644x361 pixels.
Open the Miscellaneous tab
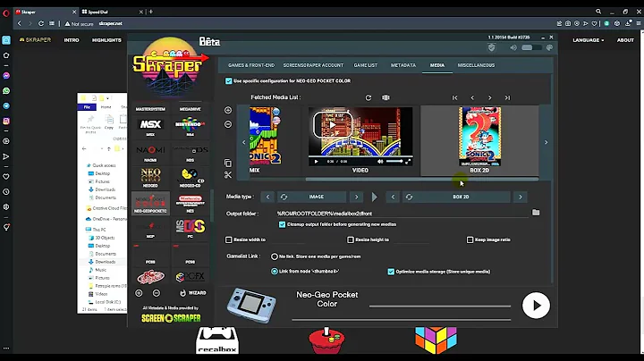(x=476, y=65)
